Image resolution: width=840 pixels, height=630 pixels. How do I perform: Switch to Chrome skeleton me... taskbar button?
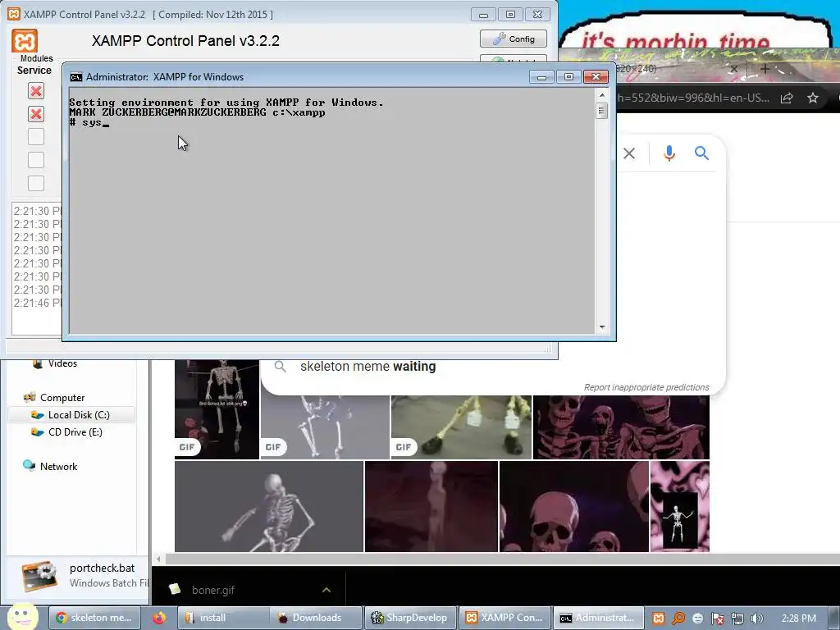94,618
